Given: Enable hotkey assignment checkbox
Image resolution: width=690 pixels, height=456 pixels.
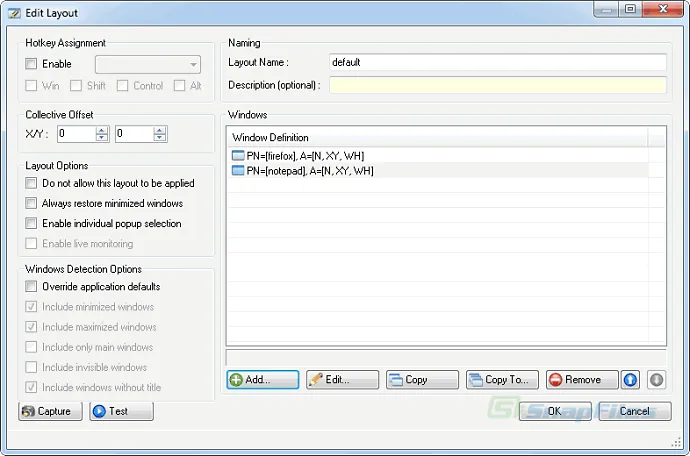Looking at the screenshot, I should (31, 64).
